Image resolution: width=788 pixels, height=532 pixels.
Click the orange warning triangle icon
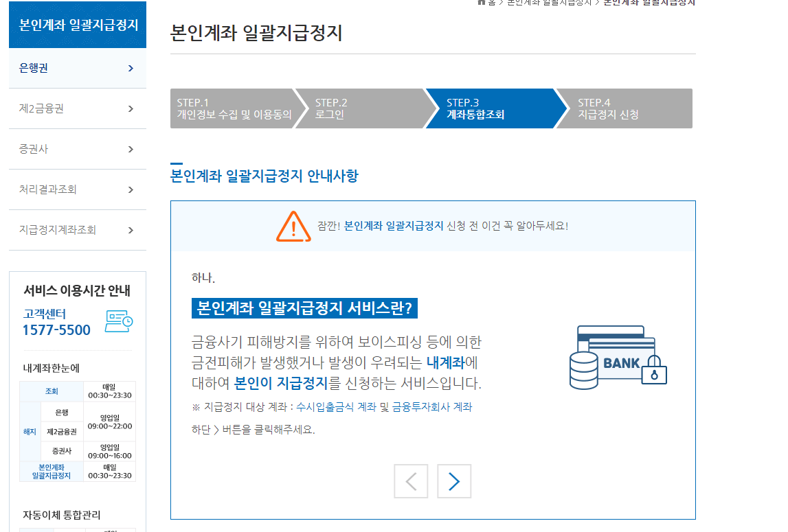click(x=294, y=226)
